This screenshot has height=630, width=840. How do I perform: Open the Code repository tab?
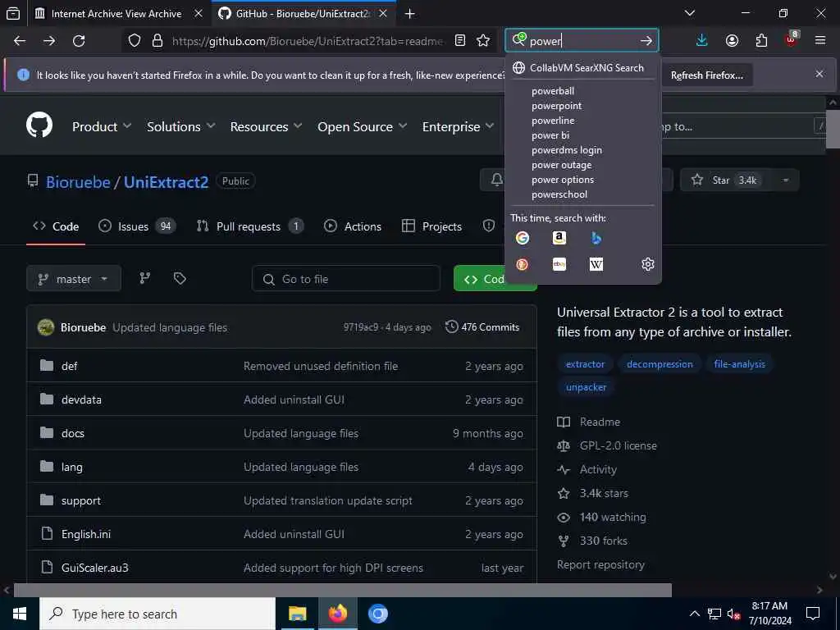click(56, 226)
